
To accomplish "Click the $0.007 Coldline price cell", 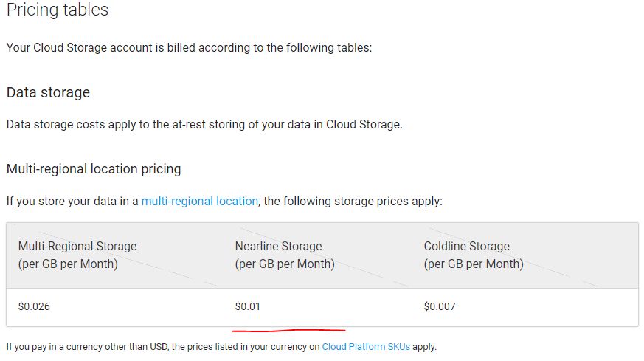I will pyautogui.click(x=440, y=306).
